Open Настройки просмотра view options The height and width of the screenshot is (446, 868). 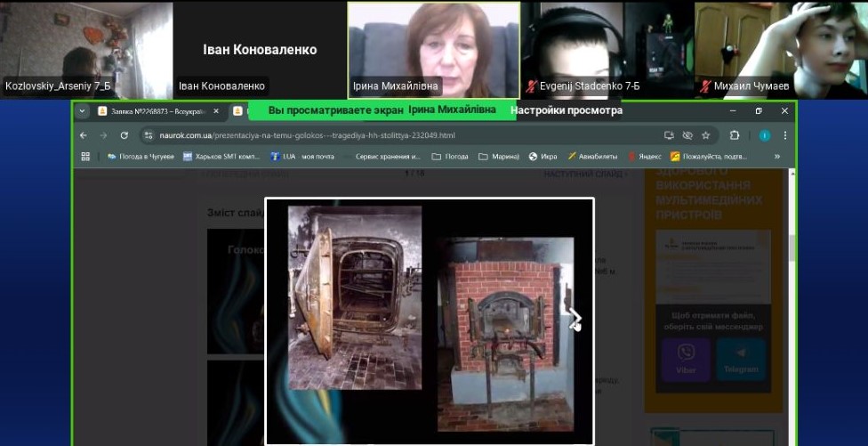pos(567,111)
